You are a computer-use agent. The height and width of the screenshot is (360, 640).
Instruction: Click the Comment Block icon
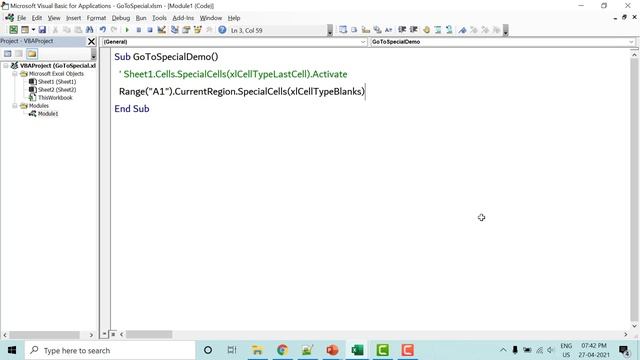[438, 30]
